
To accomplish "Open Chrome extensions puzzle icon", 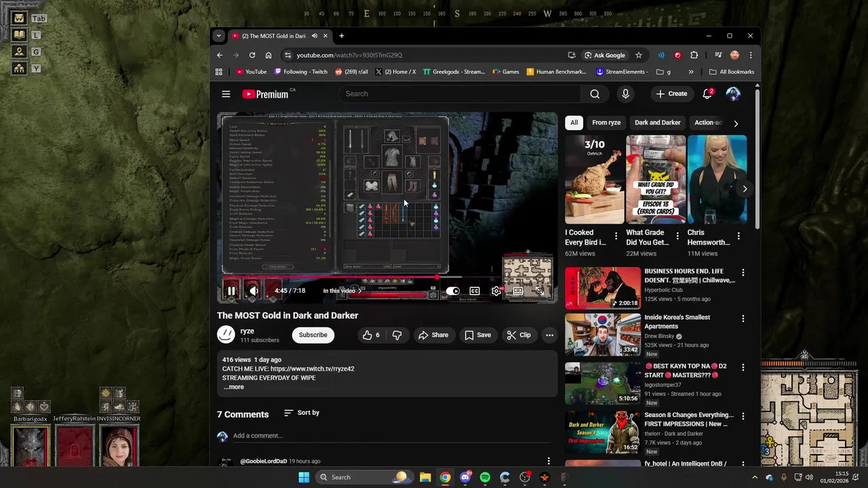I will point(694,56).
